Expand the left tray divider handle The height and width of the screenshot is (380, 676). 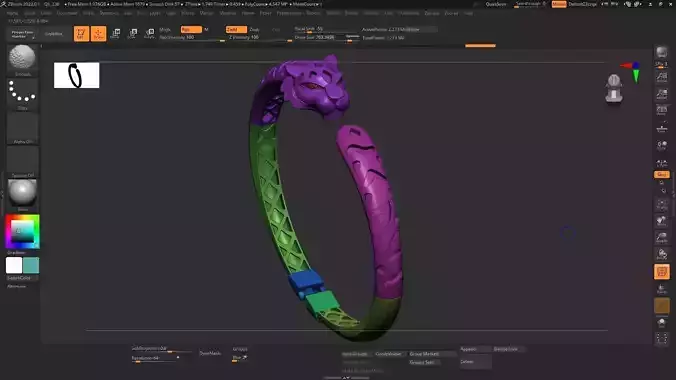pyautogui.click(x=2, y=194)
